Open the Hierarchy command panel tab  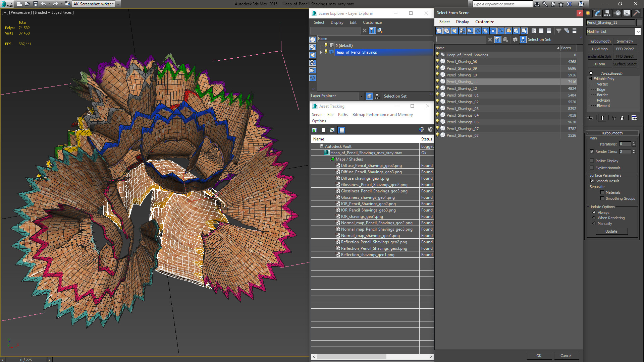click(607, 13)
